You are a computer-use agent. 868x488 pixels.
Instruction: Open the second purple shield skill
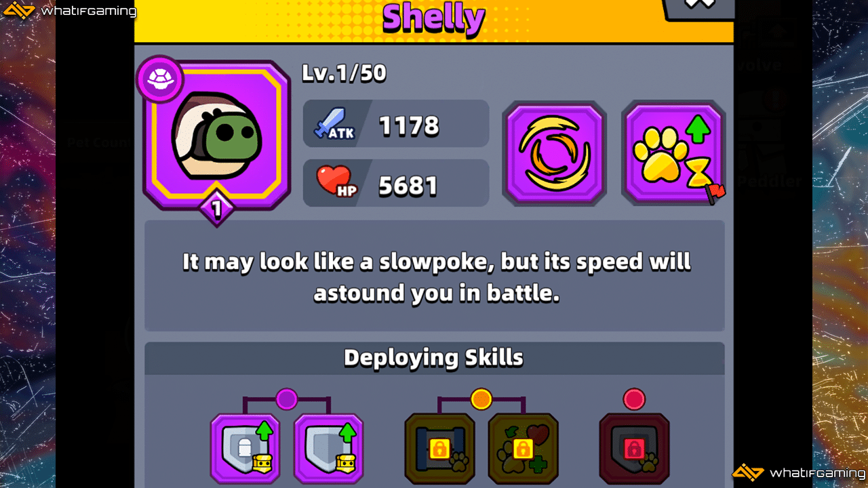tap(329, 449)
